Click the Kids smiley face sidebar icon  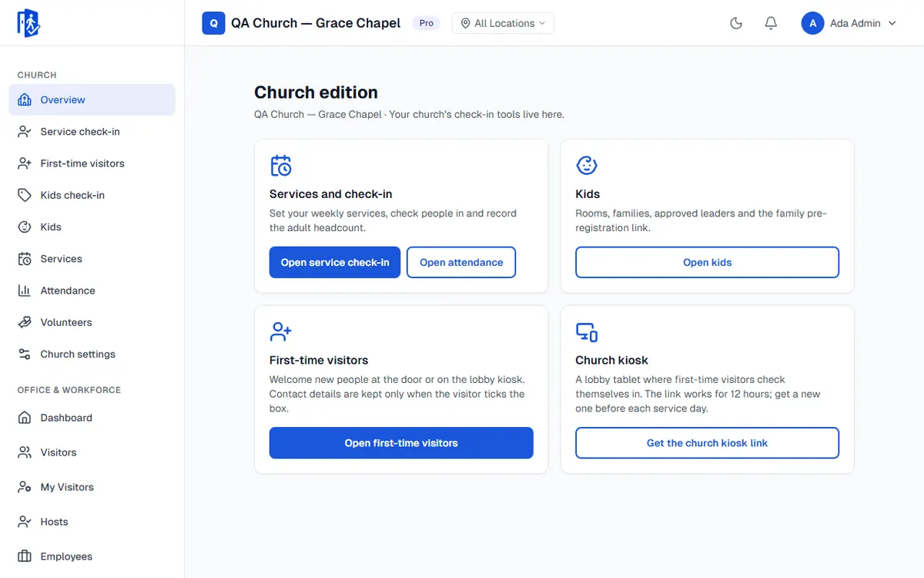(x=25, y=227)
